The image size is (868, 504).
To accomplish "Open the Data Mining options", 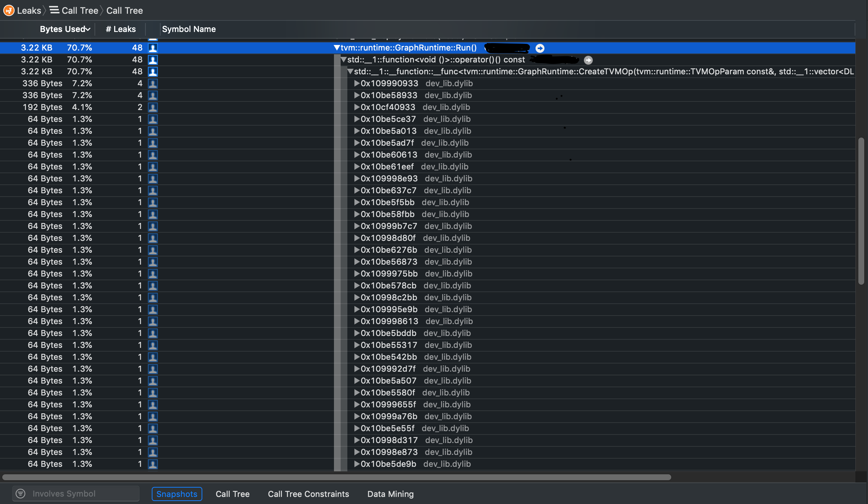I will 390,494.
